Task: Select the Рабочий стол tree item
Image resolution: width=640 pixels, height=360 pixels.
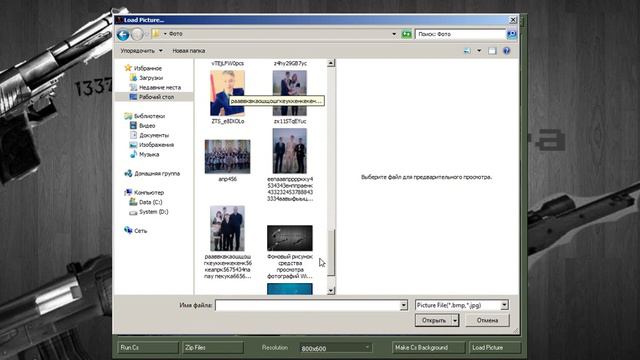Action: pos(154,97)
